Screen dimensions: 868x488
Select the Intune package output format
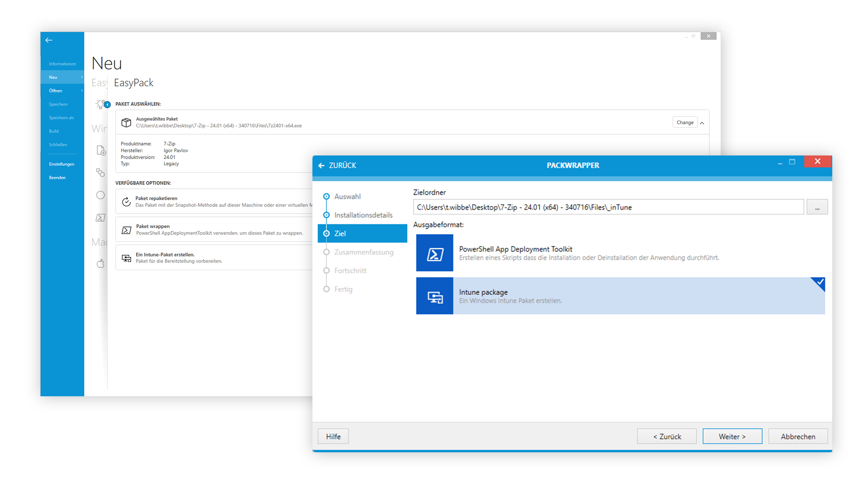coord(620,296)
